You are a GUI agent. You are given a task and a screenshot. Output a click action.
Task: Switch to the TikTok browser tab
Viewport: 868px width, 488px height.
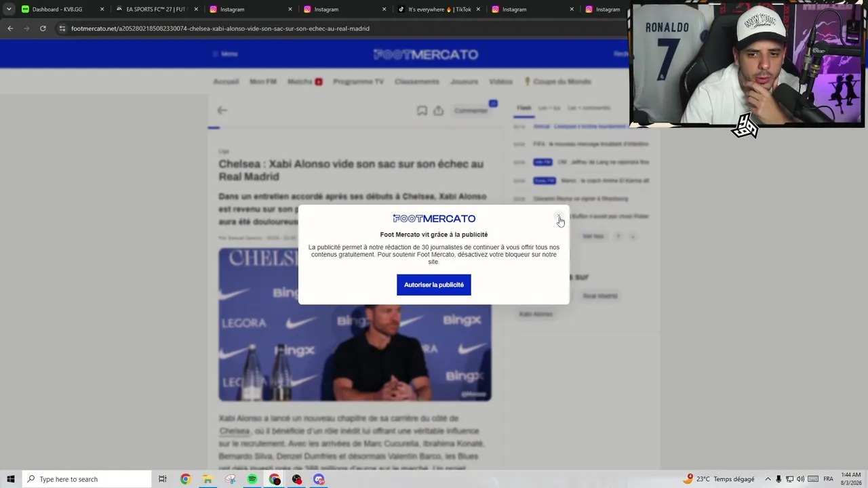click(439, 9)
